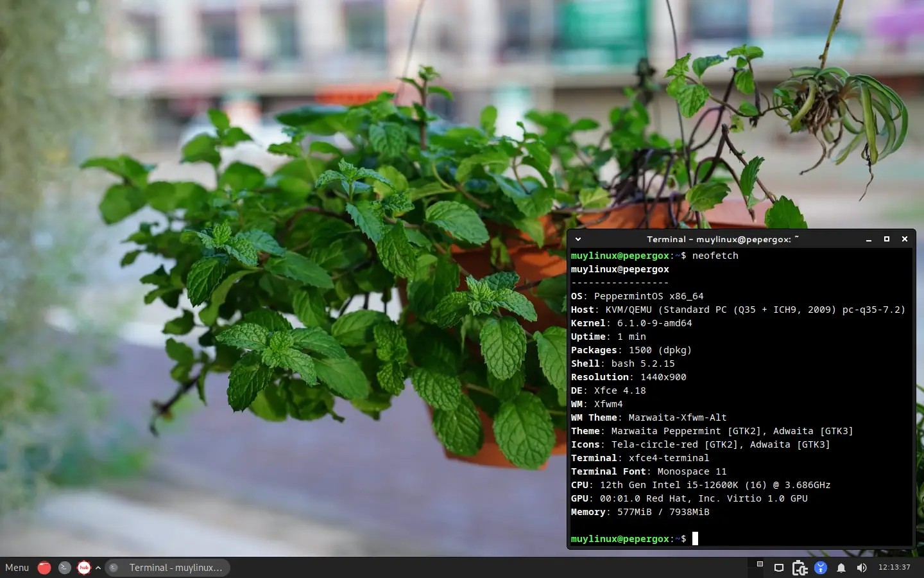Mute audio via the speaker tray icon

click(862, 568)
